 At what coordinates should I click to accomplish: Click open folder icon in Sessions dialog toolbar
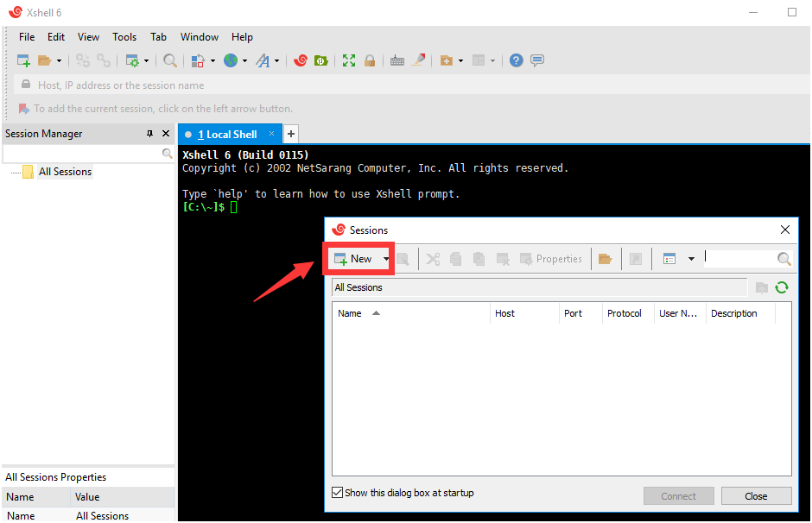point(605,259)
